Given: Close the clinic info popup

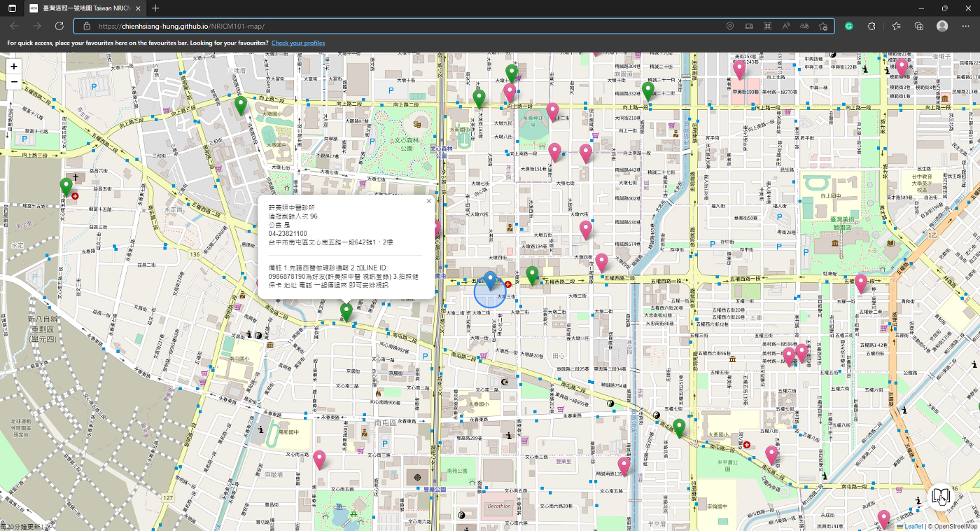Looking at the screenshot, I should (x=428, y=201).
